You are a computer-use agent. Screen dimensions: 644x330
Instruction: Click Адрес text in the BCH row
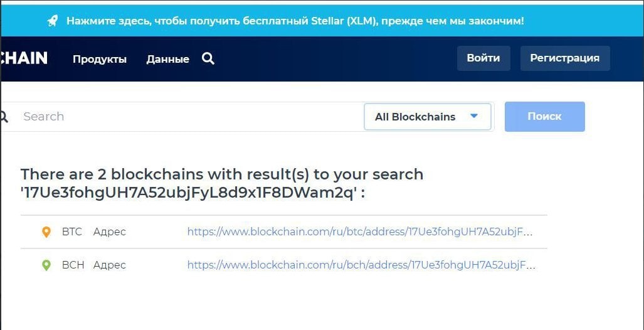(x=110, y=265)
